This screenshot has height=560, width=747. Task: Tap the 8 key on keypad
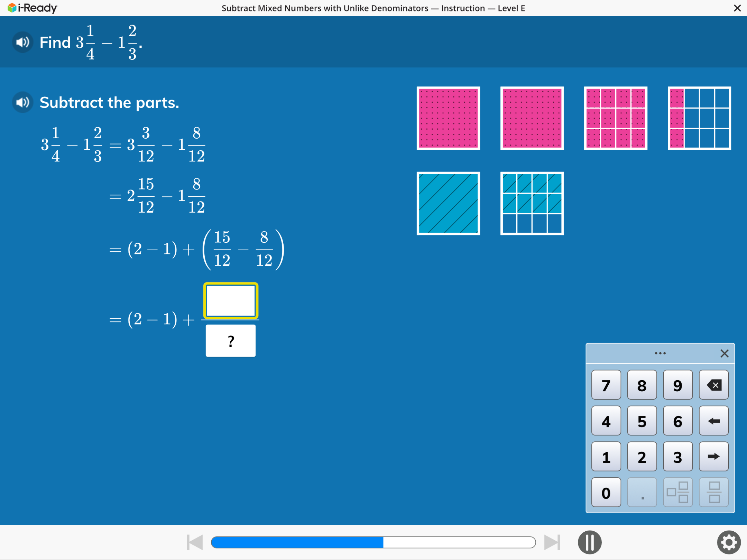642,385
